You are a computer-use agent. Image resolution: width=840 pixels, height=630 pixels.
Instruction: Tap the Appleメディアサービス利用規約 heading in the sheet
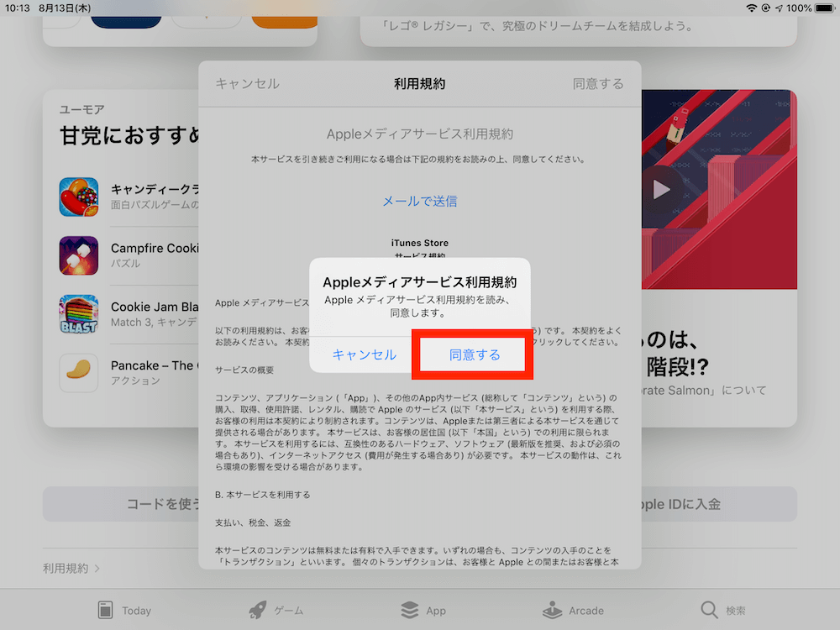(420, 134)
